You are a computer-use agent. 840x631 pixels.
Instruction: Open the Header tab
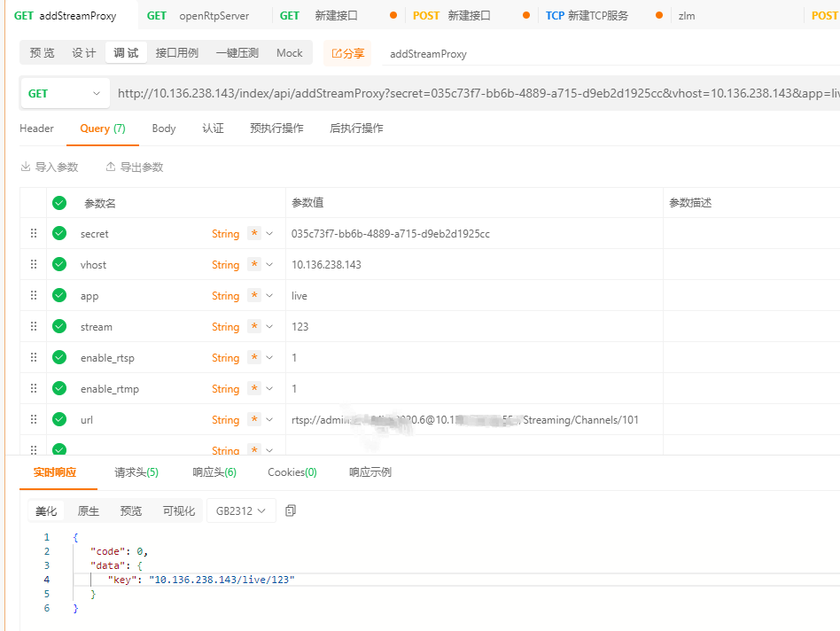pyautogui.click(x=37, y=129)
